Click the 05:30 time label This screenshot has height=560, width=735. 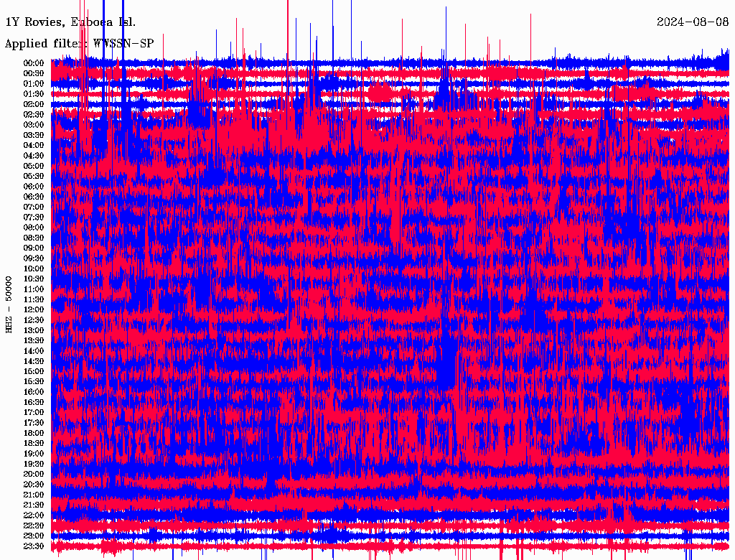click(x=34, y=177)
